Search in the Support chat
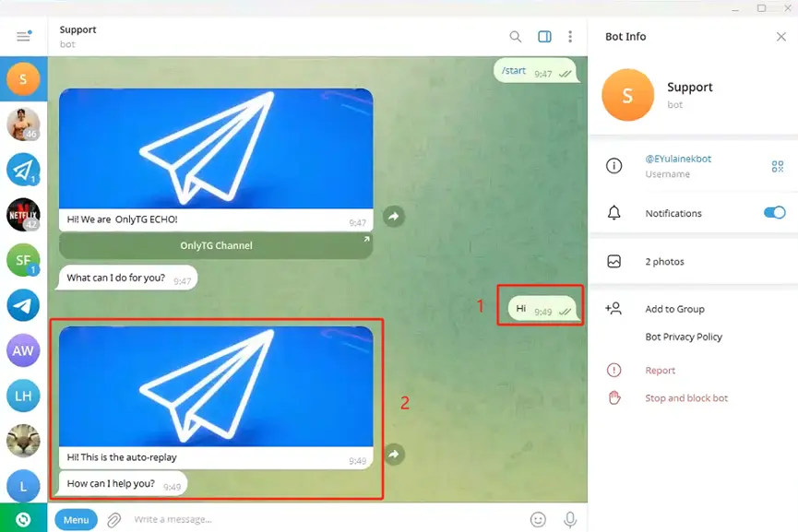The image size is (798, 532). tap(516, 37)
